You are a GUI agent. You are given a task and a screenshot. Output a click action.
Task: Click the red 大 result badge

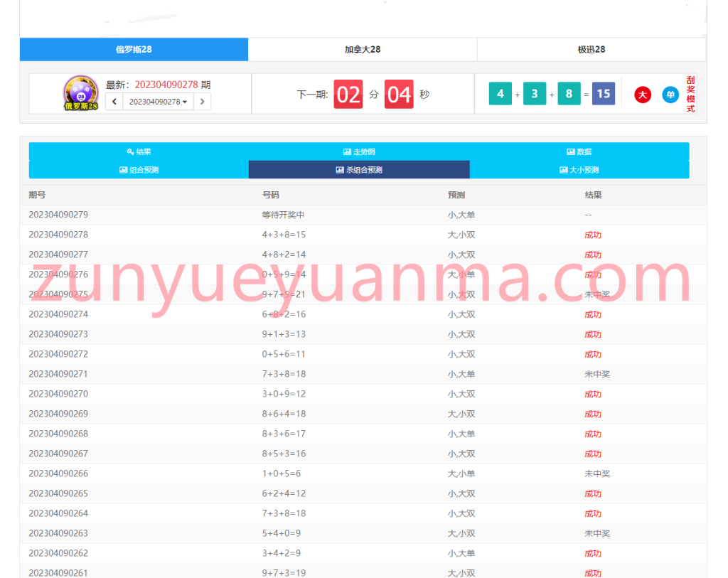(643, 95)
